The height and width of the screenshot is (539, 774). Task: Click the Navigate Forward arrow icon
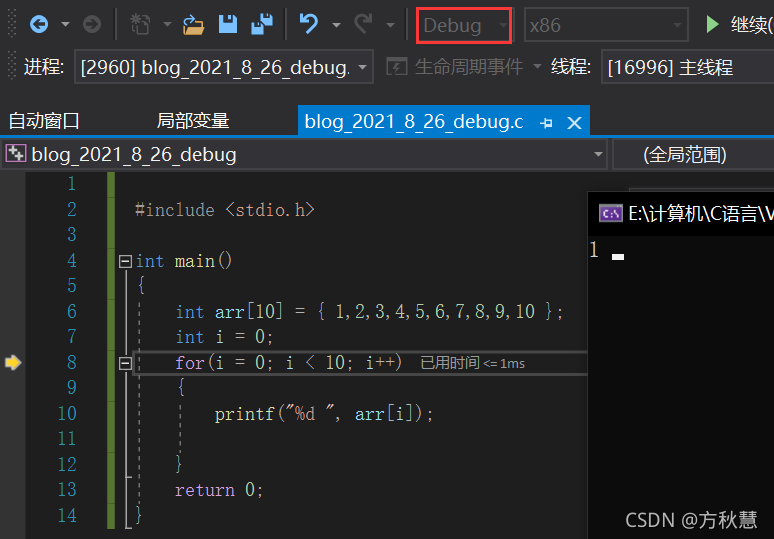pos(92,24)
